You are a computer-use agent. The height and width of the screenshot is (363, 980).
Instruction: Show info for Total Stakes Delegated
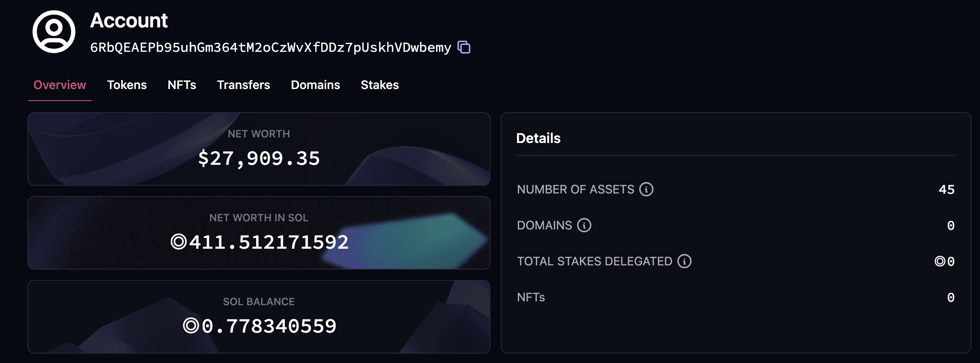684,261
